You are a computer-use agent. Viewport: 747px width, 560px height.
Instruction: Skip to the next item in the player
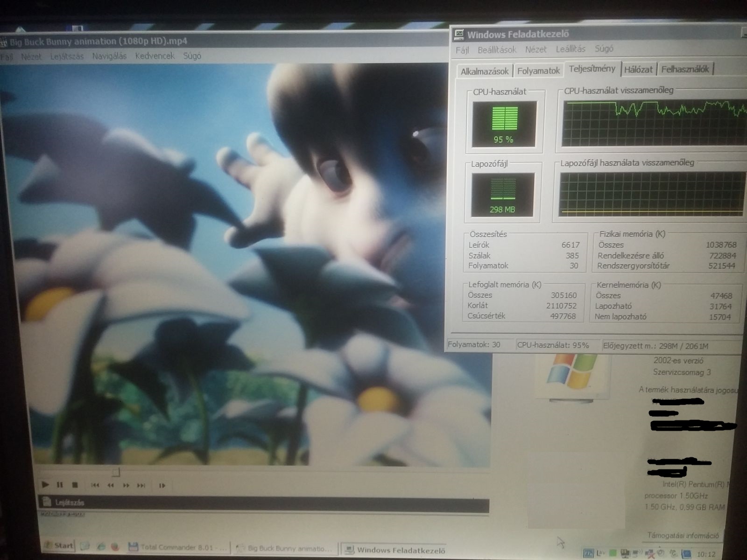click(x=141, y=485)
